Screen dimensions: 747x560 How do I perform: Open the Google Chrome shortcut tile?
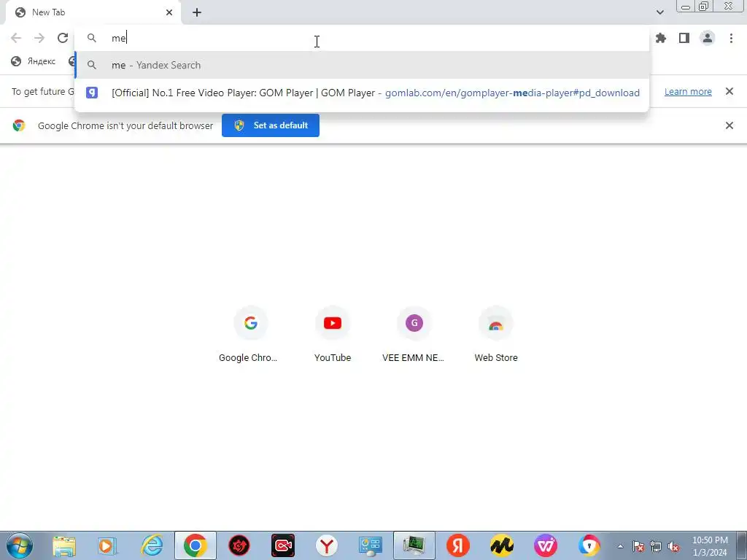(251, 335)
